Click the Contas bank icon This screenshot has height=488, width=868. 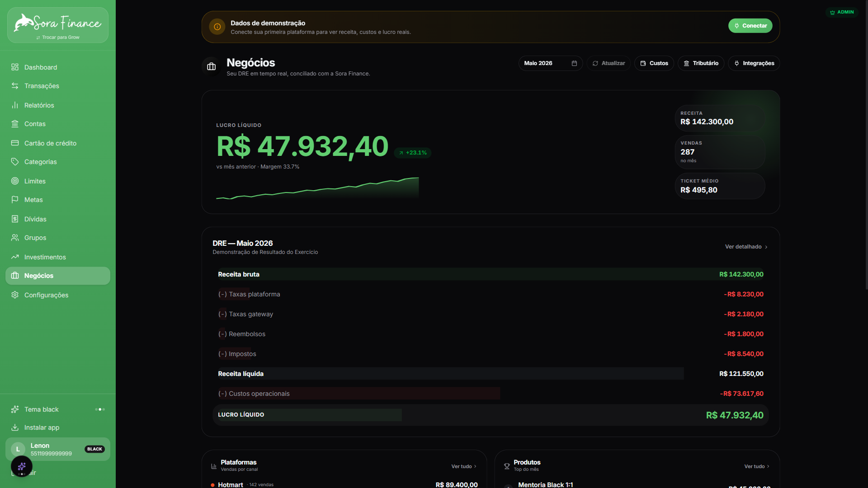pyautogui.click(x=15, y=124)
